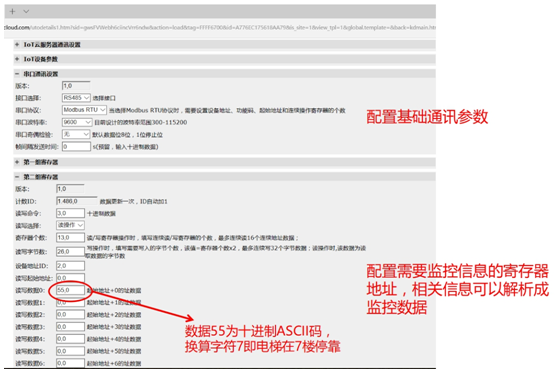The width and height of the screenshot is (557, 373).
Task: Click the 设备地址ID field showing 2,0
Action: click(x=70, y=266)
